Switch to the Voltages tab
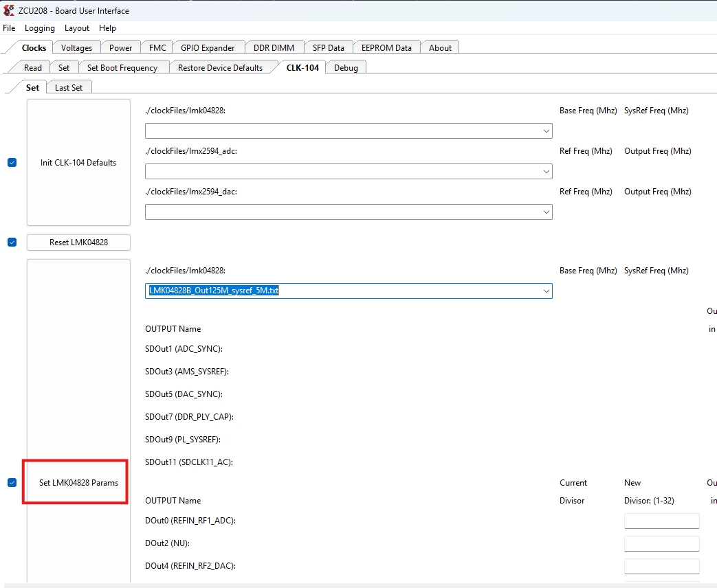Viewport: 717px width, 588px height. coord(76,47)
